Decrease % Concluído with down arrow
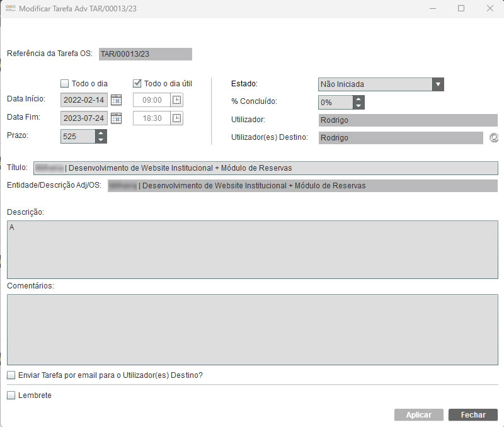 (x=358, y=106)
